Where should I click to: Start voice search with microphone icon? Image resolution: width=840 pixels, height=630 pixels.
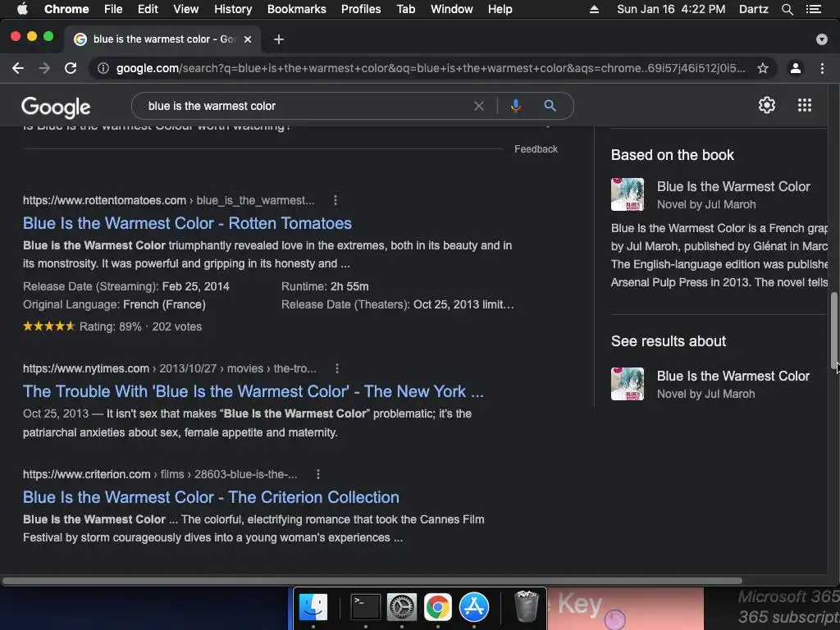(516, 106)
